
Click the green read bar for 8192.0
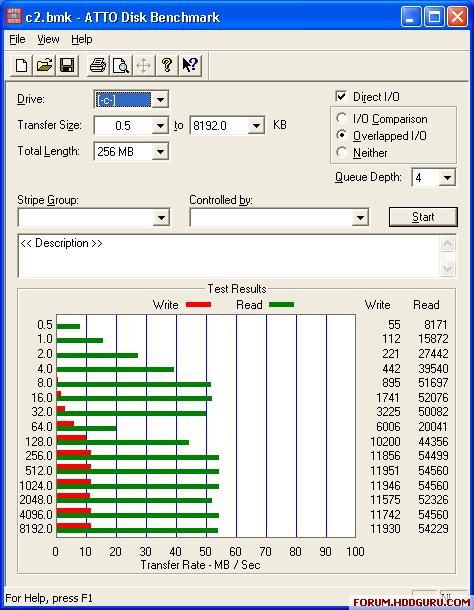point(137,530)
